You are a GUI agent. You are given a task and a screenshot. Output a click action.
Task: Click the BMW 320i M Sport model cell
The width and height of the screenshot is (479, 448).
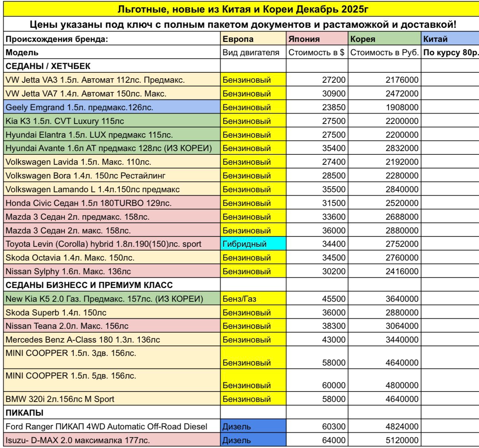tap(112, 399)
